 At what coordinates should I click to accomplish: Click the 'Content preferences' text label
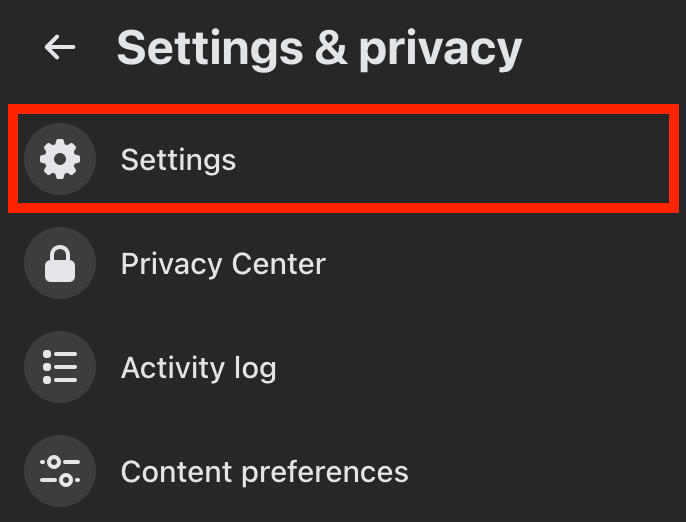pos(264,473)
